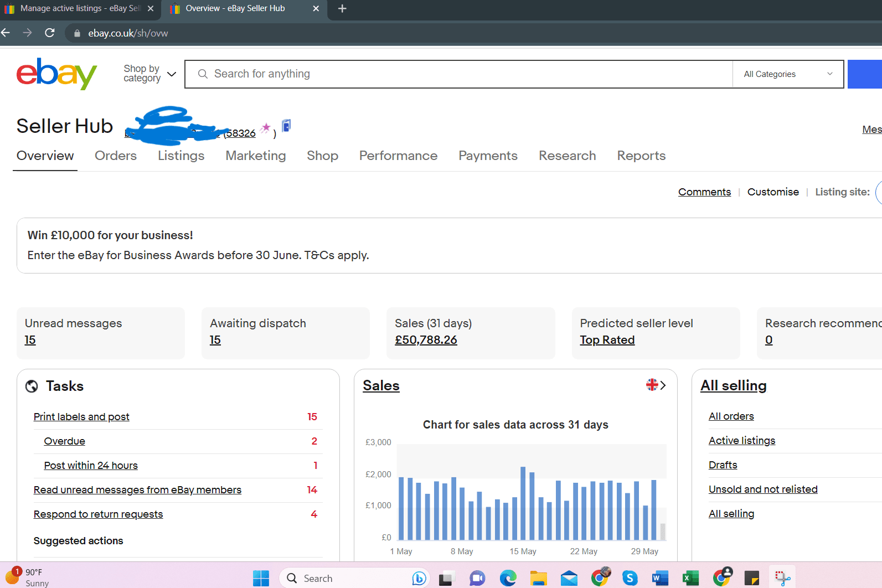Open the Mail app from taskbar
This screenshot has width=882, height=588.
click(x=569, y=578)
